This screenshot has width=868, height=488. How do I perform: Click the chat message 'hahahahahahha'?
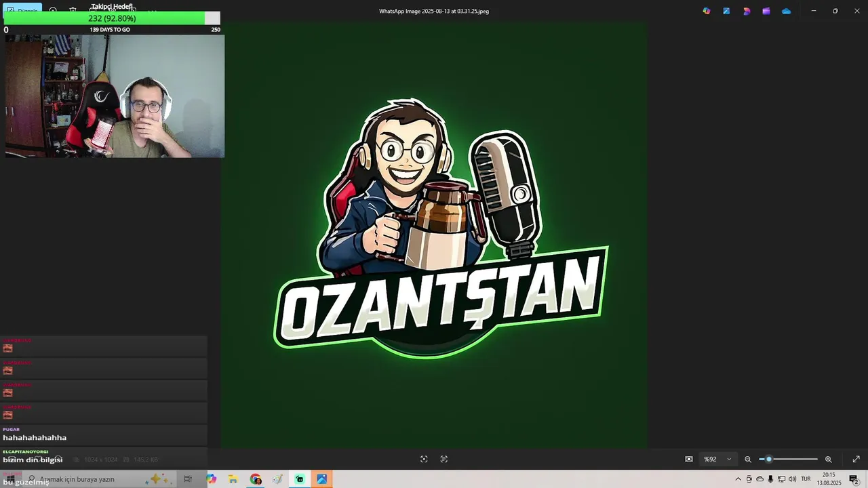35,438
